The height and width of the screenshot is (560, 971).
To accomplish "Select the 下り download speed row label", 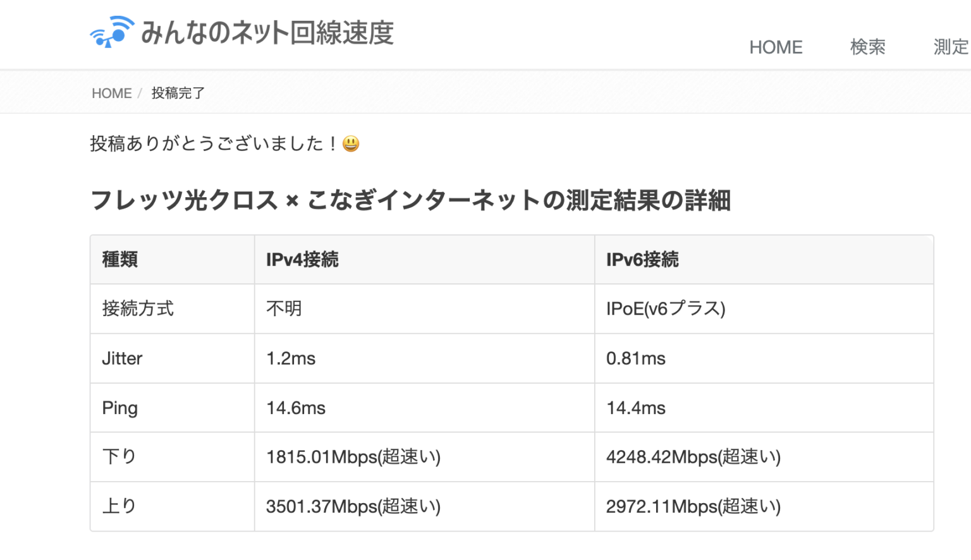I will 119,457.
